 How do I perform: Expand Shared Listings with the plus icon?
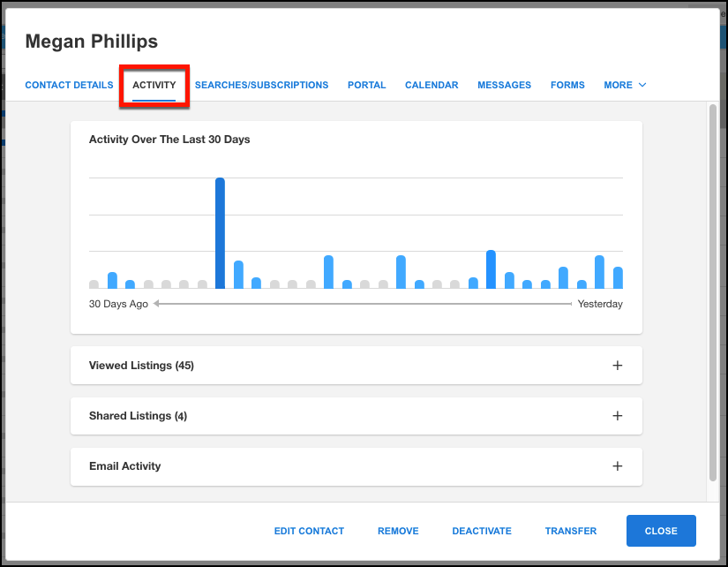[618, 416]
